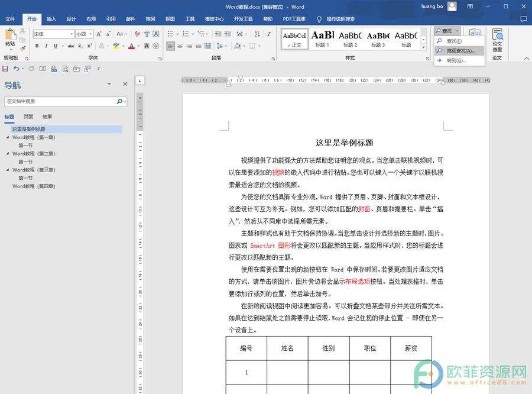Toggle italic formatting
This screenshot has width=532, height=394.
pos(46,46)
